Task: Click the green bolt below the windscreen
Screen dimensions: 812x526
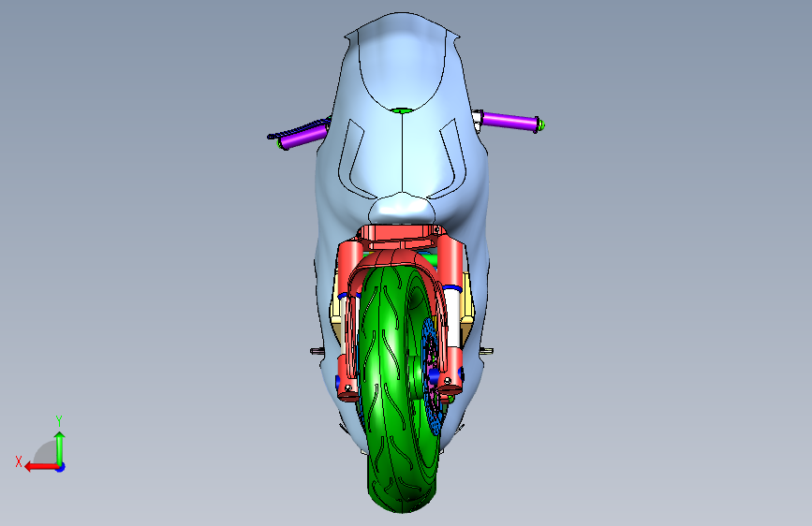Action: click(x=402, y=110)
